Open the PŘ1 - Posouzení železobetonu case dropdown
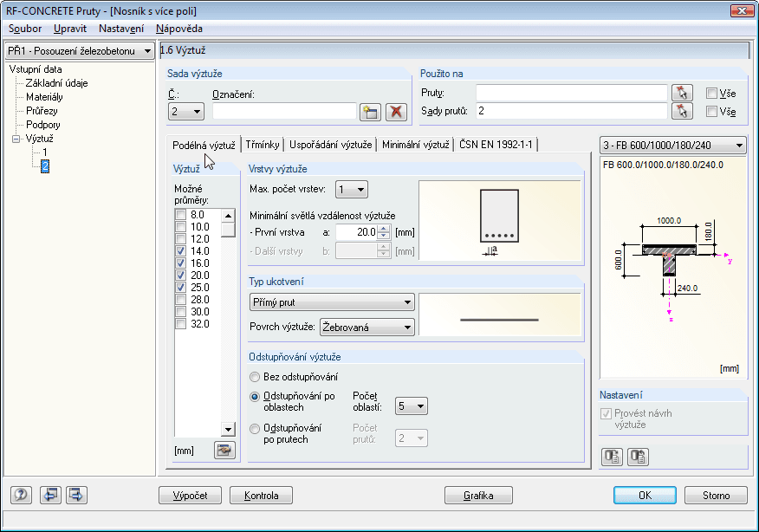 pos(80,51)
